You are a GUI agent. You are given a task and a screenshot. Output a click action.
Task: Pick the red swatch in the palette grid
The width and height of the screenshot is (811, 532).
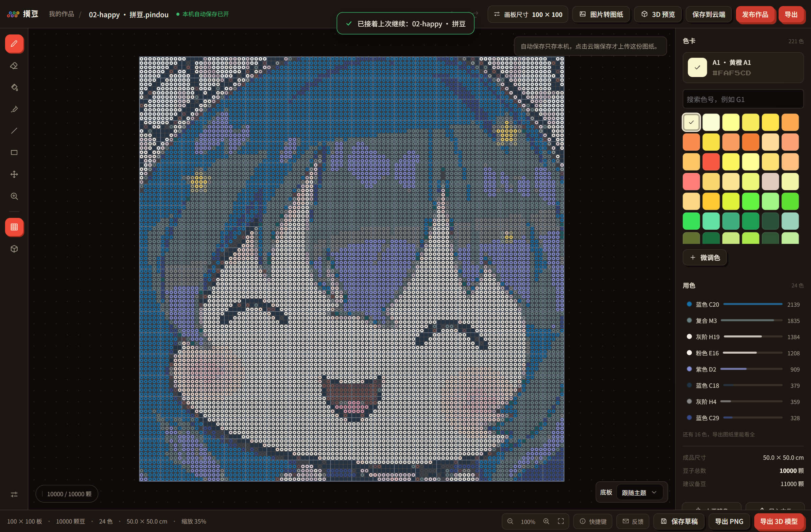(711, 161)
